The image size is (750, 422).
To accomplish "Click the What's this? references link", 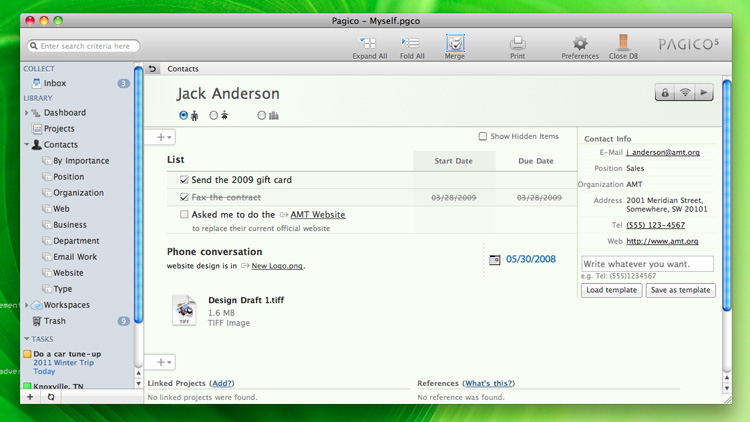I will tap(488, 383).
